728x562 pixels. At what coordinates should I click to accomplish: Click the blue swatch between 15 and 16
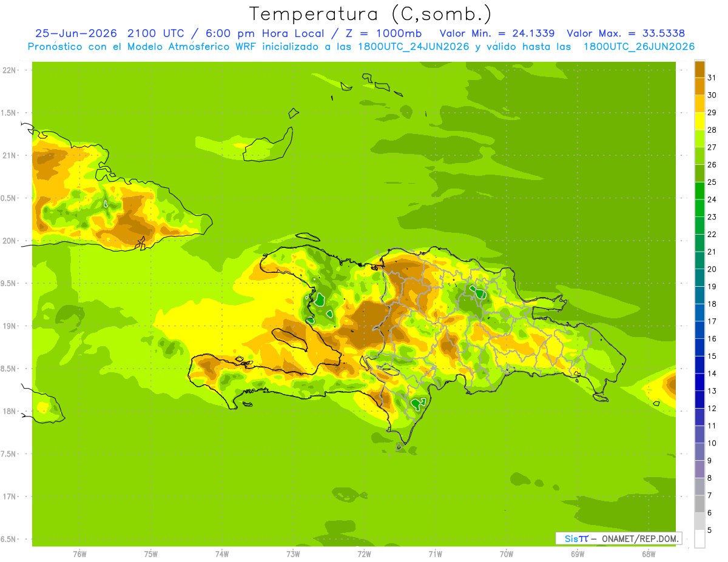pos(699,347)
